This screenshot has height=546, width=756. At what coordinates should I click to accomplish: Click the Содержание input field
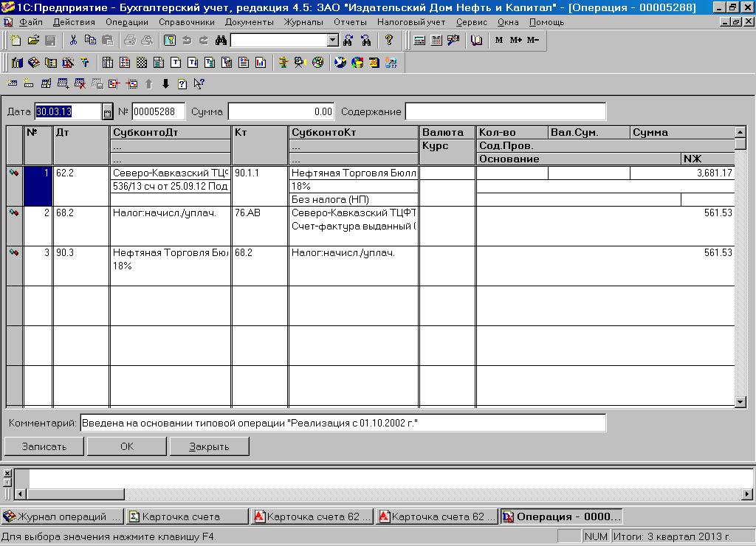pyautogui.click(x=505, y=112)
